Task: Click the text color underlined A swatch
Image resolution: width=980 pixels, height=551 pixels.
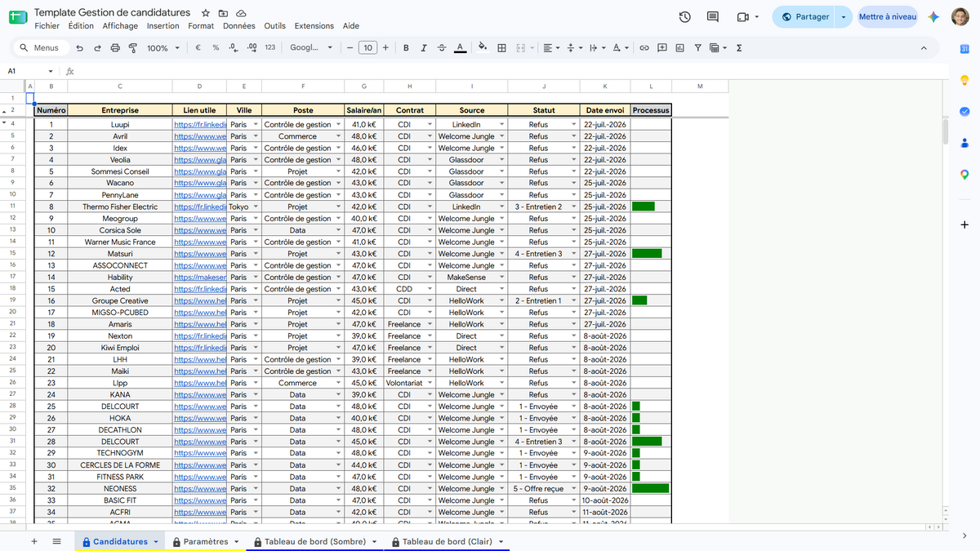Action: click(x=460, y=48)
